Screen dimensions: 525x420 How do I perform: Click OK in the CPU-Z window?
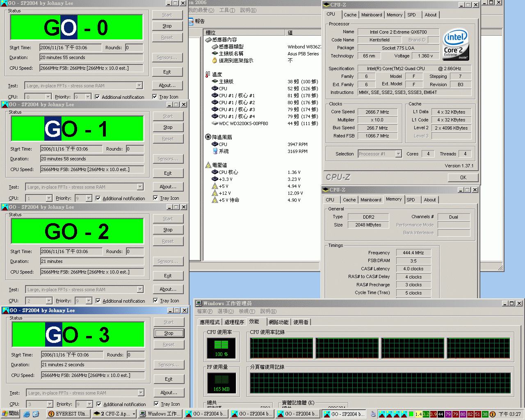point(463,178)
